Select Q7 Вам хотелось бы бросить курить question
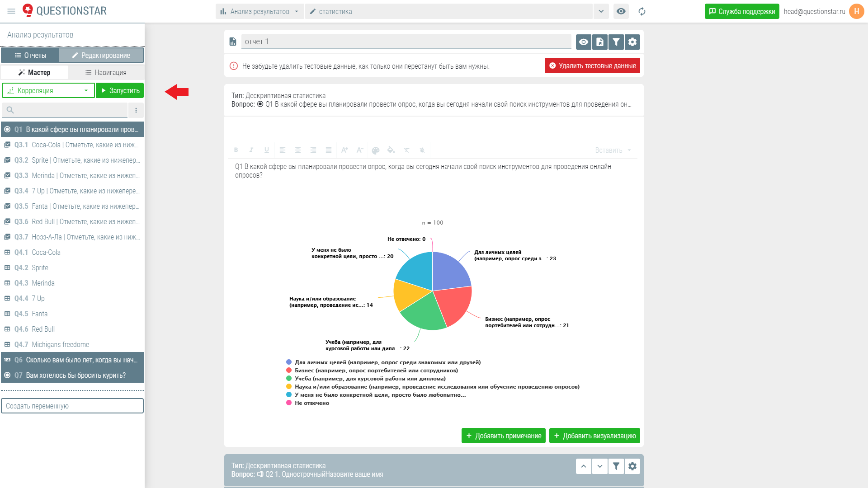Screen dimensions: 868x488 pyautogui.click(x=72, y=375)
